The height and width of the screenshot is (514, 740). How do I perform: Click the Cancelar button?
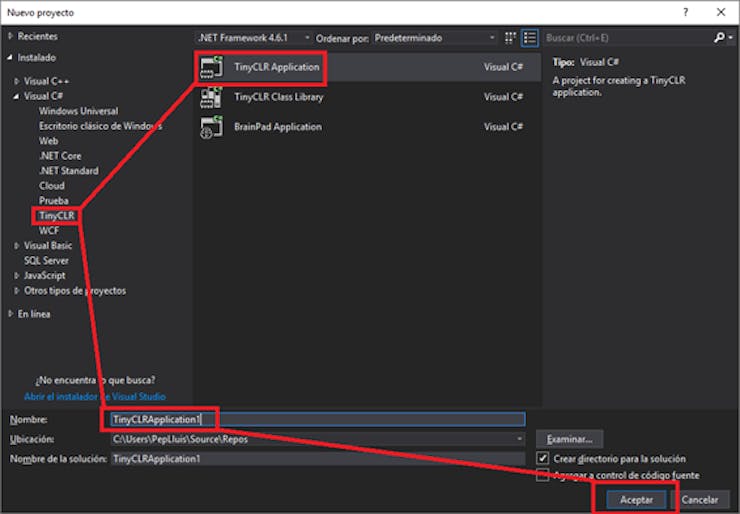click(x=700, y=499)
